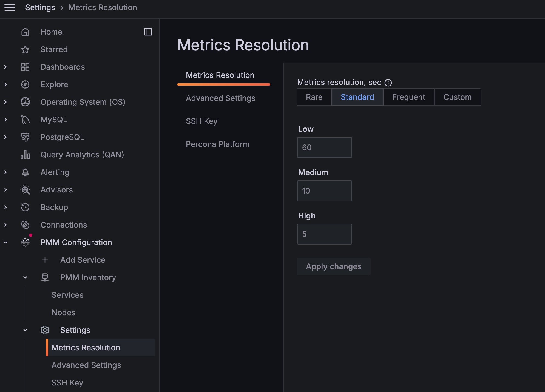Switch to Advanced Settings tab
This screenshot has height=392, width=545.
tap(220, 98)
